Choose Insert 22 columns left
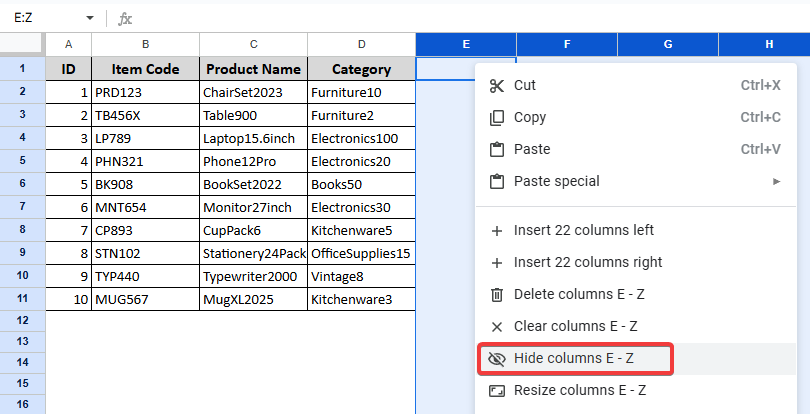 tap(583, 230)
